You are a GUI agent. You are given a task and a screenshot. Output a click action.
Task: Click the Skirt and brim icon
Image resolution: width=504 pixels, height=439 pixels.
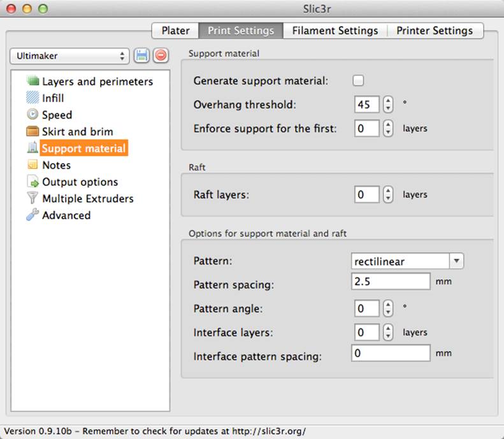point(32,131)
